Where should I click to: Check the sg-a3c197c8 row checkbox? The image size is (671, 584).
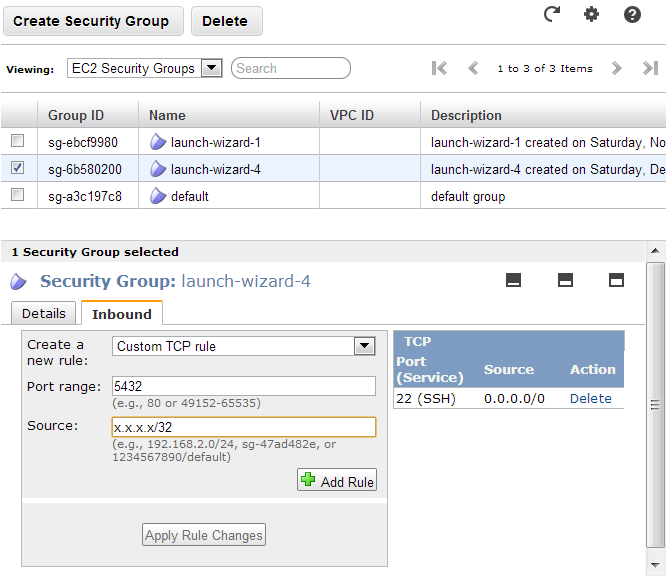18,195
